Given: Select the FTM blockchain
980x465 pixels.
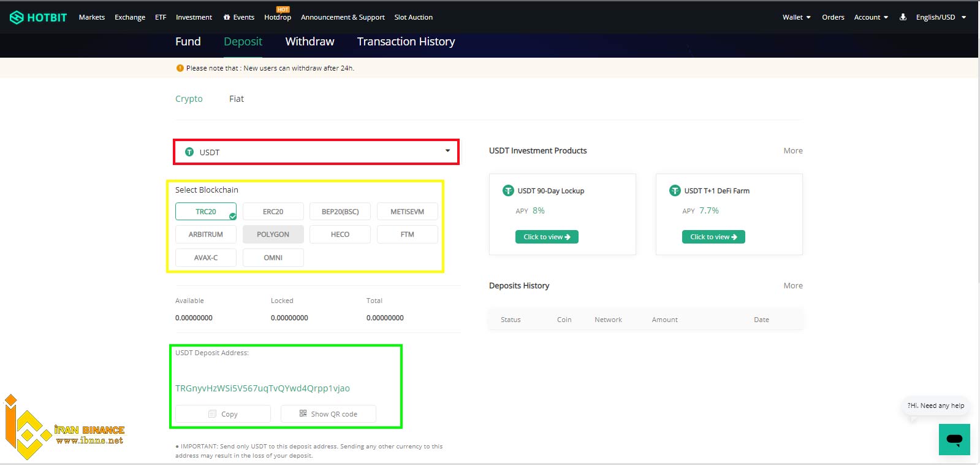Looking at the screenshot, I should coord(408,234).
